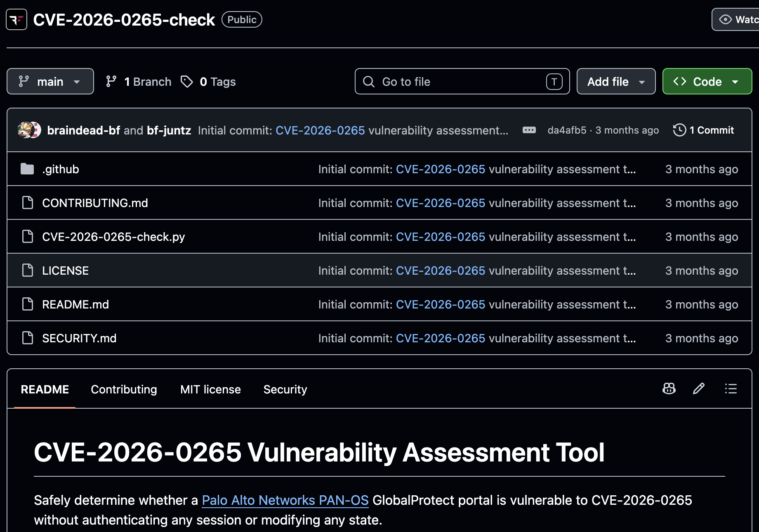Open the braindead-bf author profile link
This screenshot has width=759, height=532.
83,130
